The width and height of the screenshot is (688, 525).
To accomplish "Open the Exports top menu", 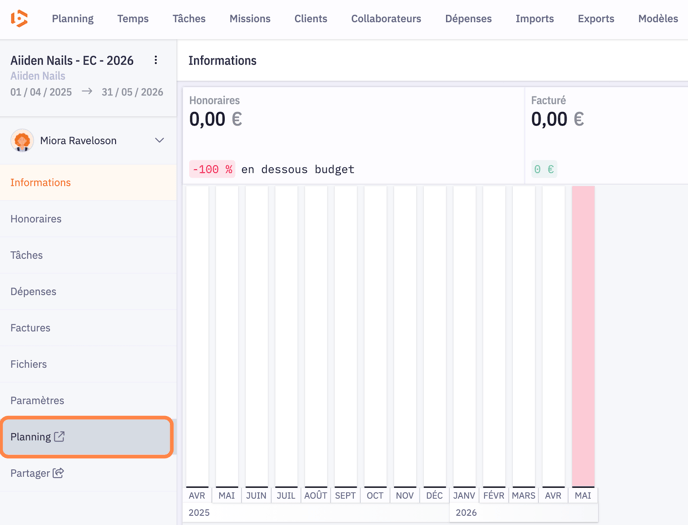I will [596, 19].
